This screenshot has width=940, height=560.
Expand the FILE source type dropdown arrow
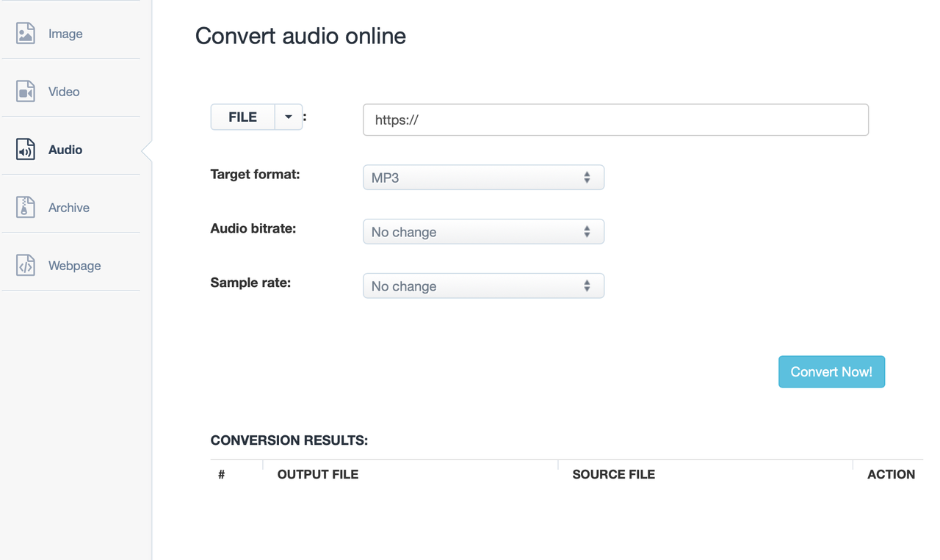[x=288, y=117]
